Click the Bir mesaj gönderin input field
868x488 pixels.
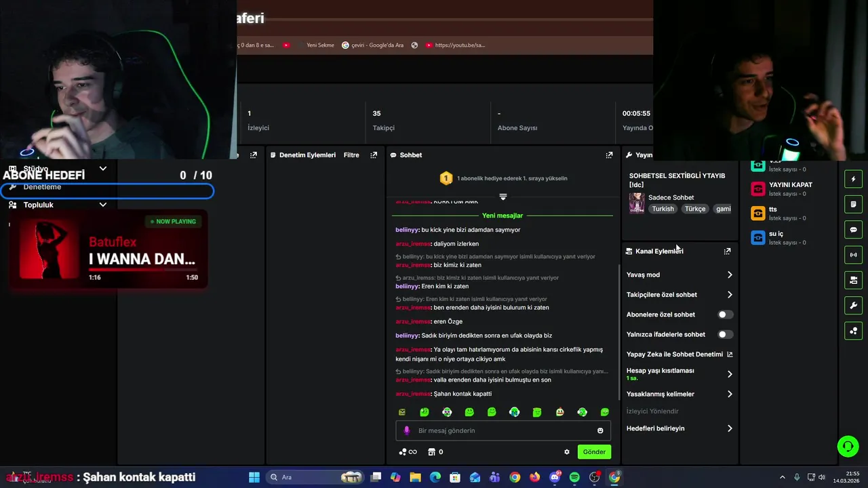(503, 430)
